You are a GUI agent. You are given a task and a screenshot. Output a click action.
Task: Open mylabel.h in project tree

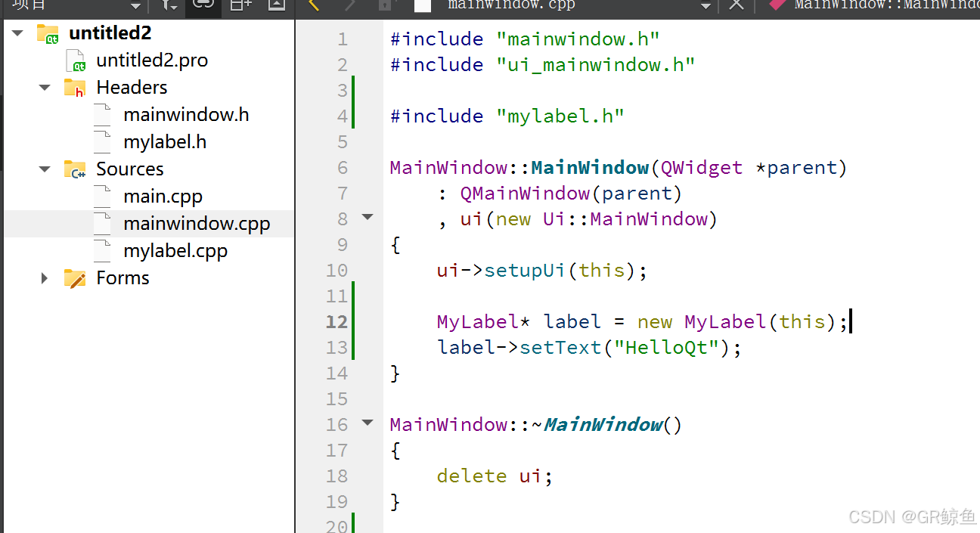165,142
